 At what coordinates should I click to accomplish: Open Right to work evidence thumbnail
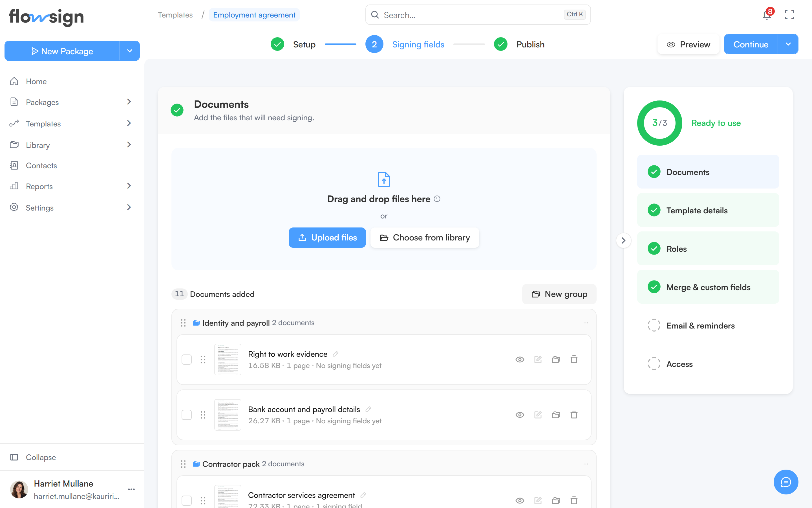point(228,360)
